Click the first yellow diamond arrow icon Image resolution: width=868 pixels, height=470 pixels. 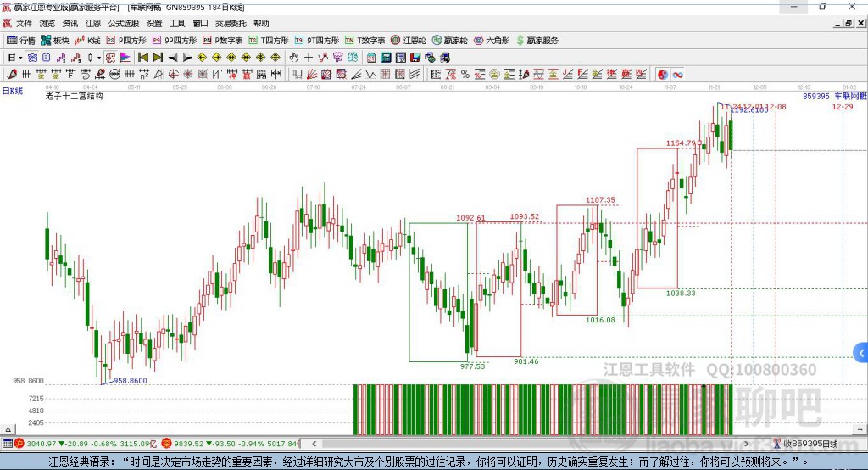[202, 58]
